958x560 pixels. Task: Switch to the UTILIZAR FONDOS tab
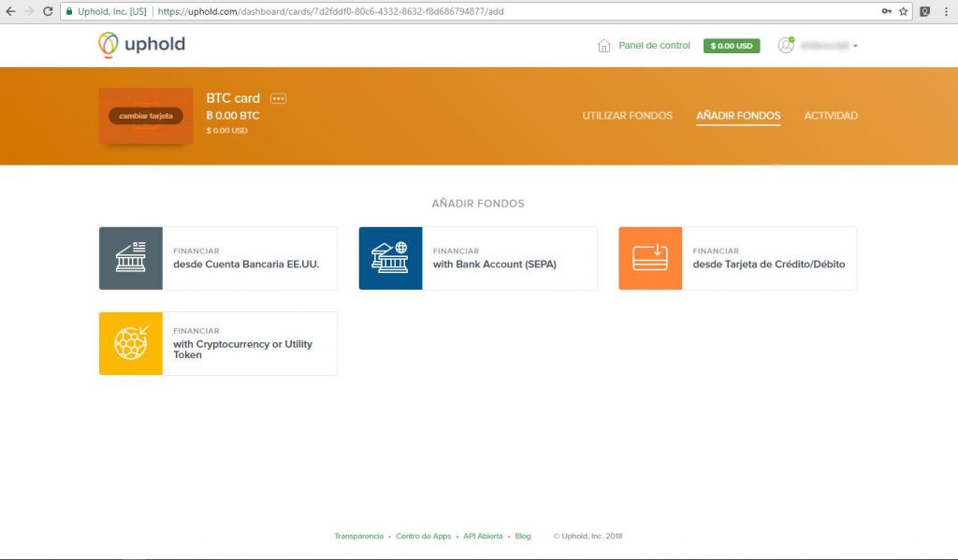tap(627, 115)
